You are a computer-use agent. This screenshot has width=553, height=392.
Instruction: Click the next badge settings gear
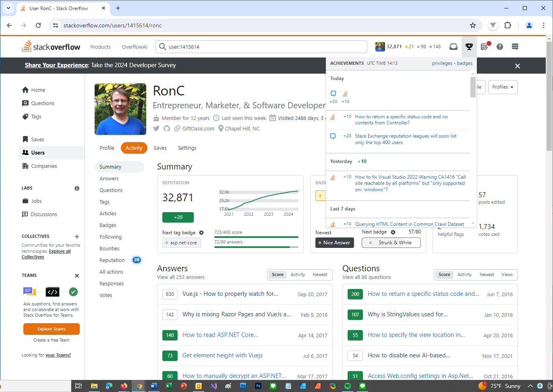(393, 232)
